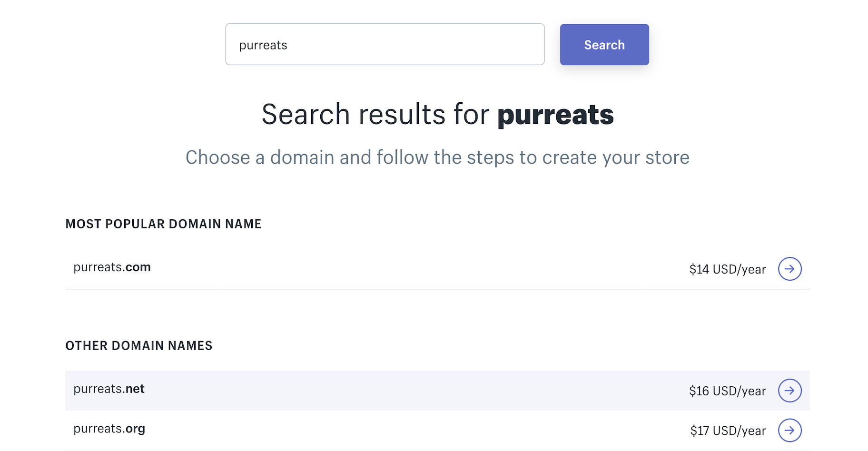This screenshot has width=868, height=451.
Task: Select the purreats.org domain name
Action: tap(109, 429)
